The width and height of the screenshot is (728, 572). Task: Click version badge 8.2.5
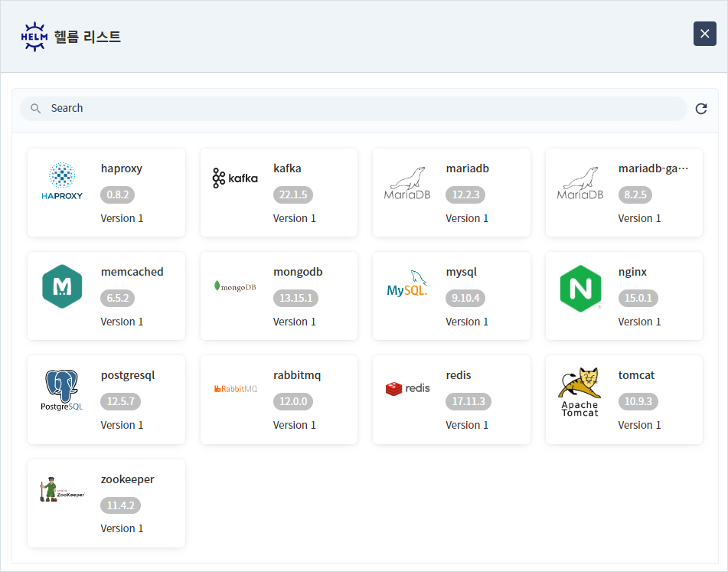(635, 194)
